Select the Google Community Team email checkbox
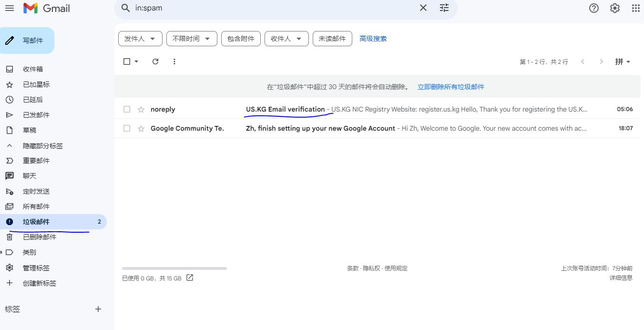Screen dimensions: 644x330 [x=127, y=128]
